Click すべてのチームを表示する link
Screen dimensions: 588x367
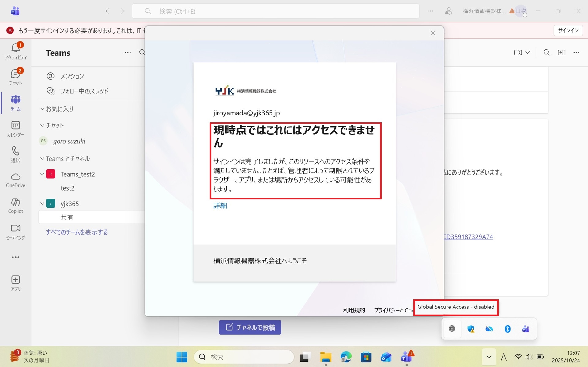[77, 232]
